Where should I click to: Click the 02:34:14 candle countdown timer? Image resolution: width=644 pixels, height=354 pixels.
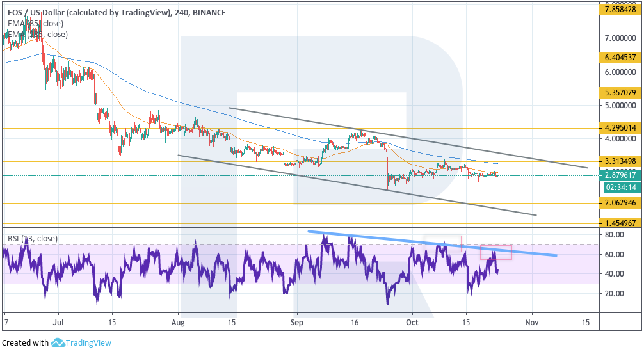[620, 188]
